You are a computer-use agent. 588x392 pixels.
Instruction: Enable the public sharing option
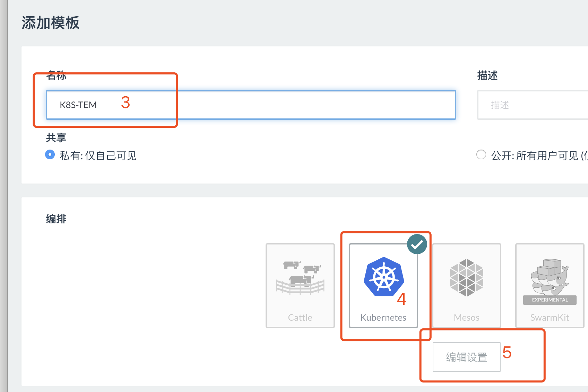[x=481, y=155]
